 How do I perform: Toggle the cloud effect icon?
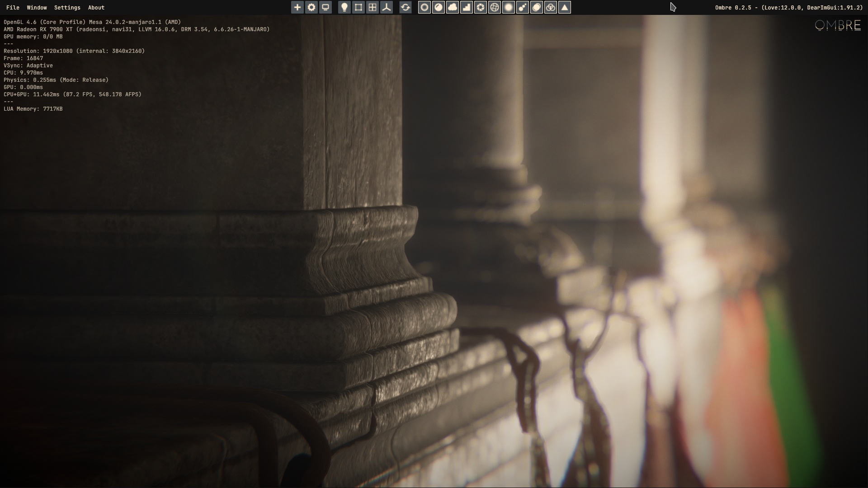(x=453, y=7)
